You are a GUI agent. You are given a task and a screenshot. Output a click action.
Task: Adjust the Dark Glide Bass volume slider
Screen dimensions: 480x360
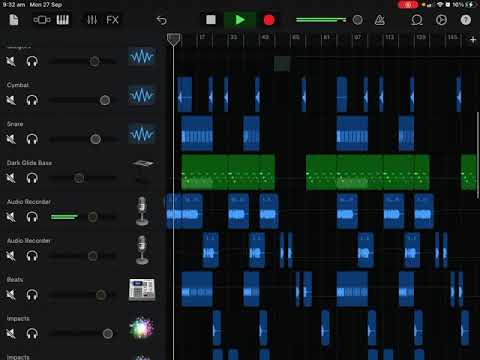pyautogui.click(x=82, y=178)
